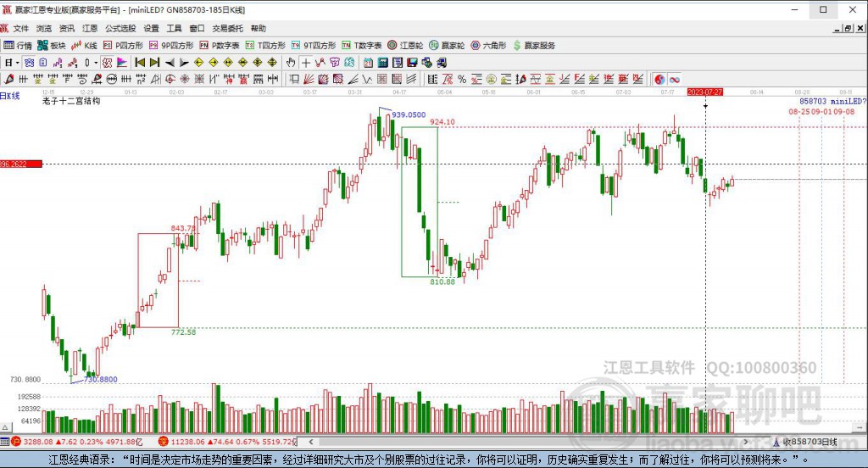Click the 江恩轮 Gann wheel icon
This screenshot has height=468, width=868.
[x=406, y=45]
